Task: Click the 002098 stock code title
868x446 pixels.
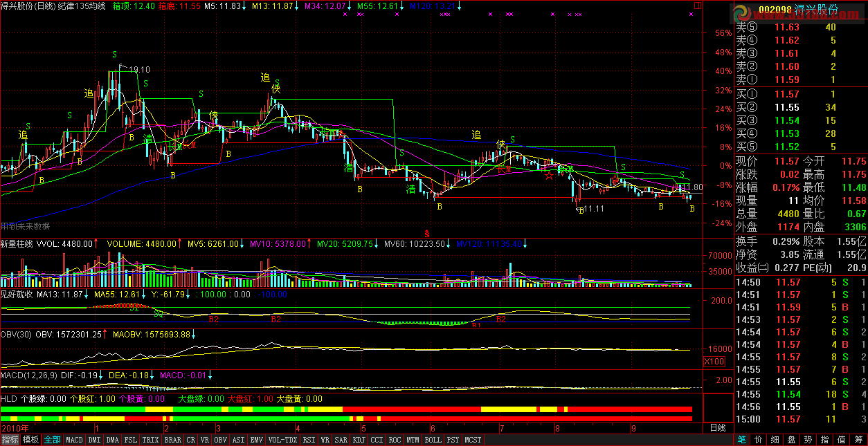Action: tap(775, 9)
